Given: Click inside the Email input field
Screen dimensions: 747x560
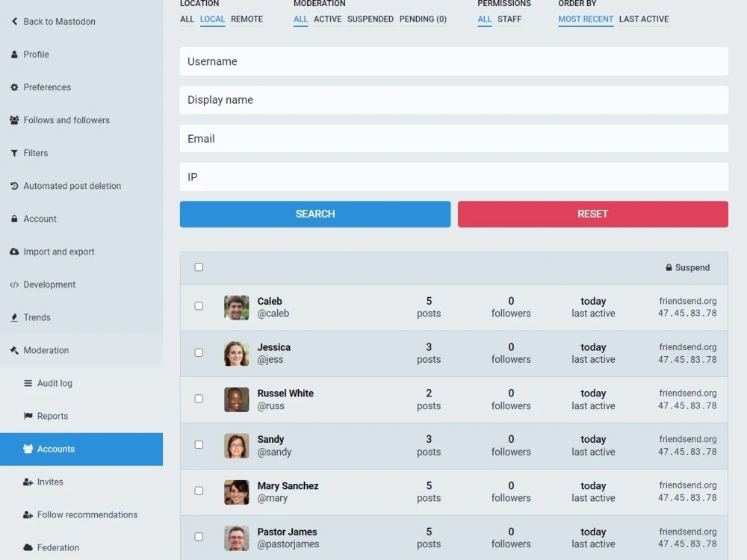Looking at the screenshot, I should [453, 138].
